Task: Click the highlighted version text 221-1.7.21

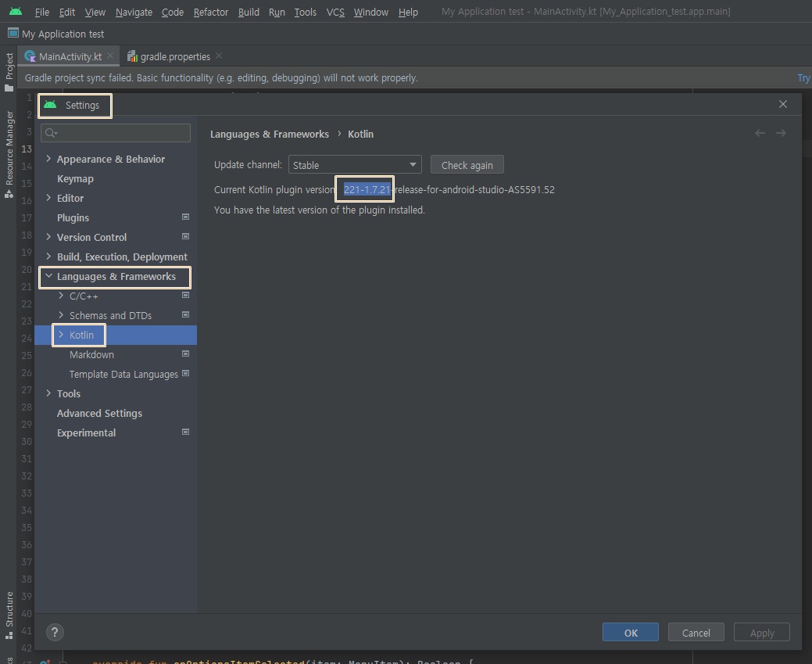Action: click(x=367, y=189)
